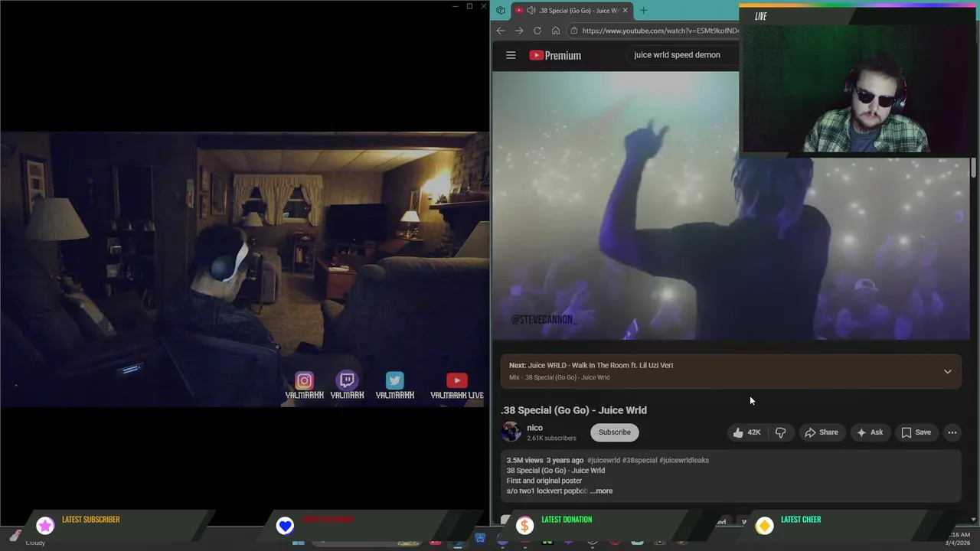Share the video
This screenshot has width=980, height=551.
[x=821, y=432]
